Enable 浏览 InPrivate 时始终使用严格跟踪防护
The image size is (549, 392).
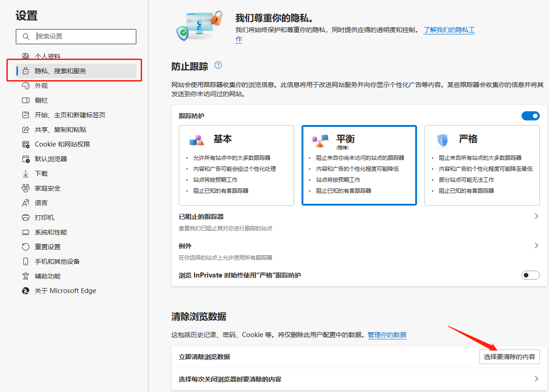[x=530, y=275]
